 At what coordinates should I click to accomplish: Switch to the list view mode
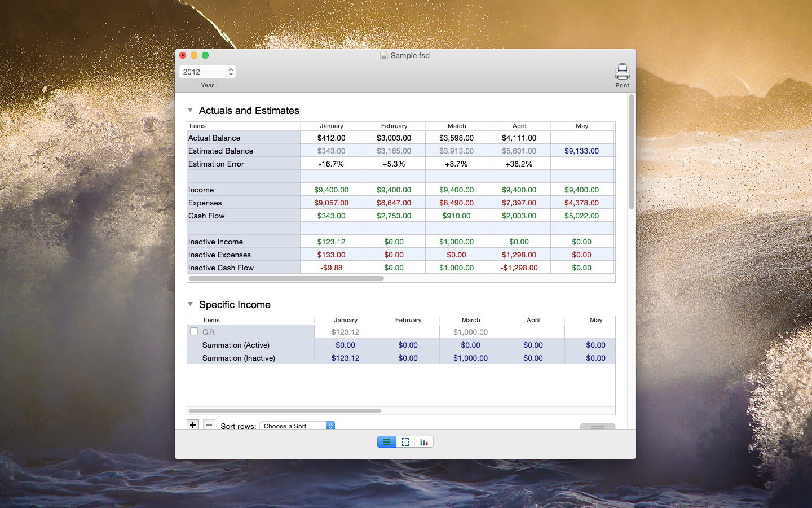(x=387, y=442)
